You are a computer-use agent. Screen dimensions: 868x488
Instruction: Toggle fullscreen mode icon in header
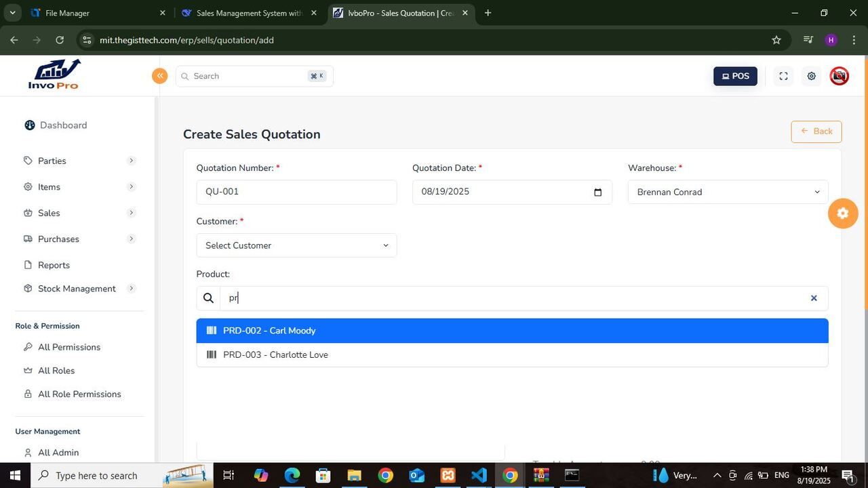(x=783, y=76)
